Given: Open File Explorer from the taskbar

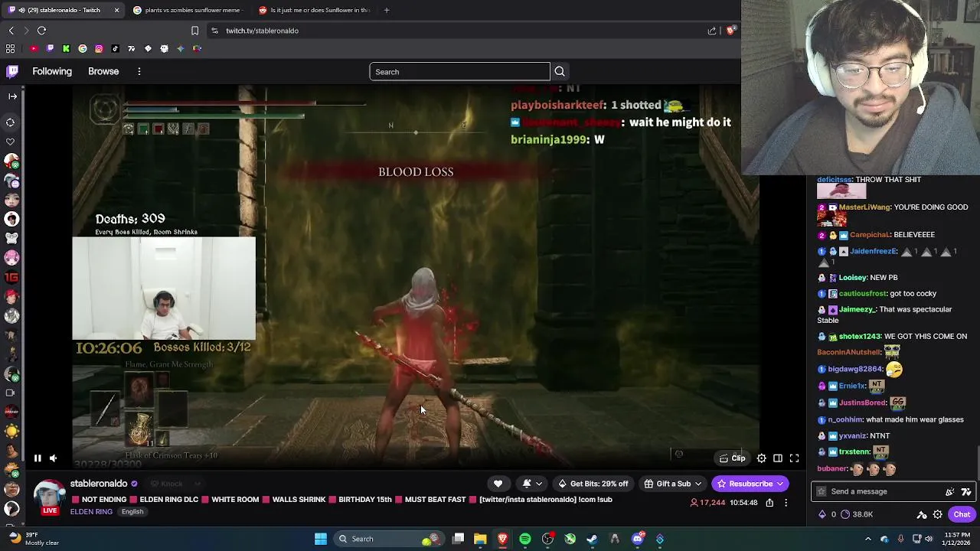Looking at the screenshot, I should [480, 539].
